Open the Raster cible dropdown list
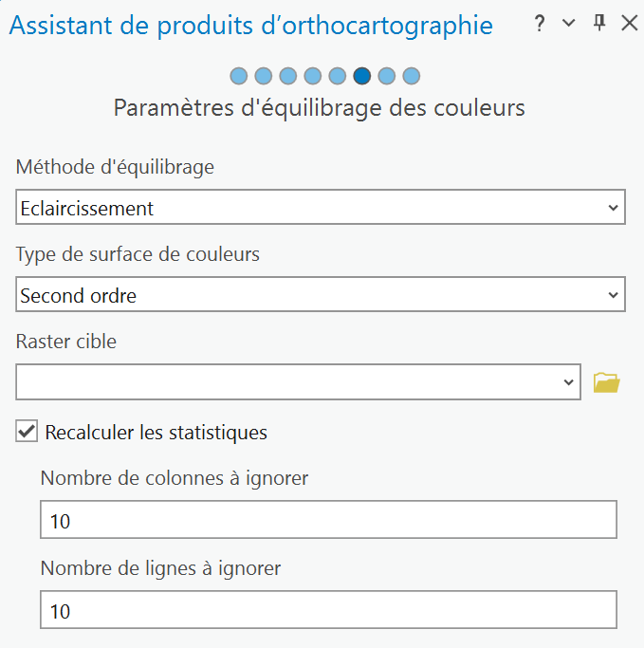Viewport: 644px width, 648px height. (x=569, y=382)
